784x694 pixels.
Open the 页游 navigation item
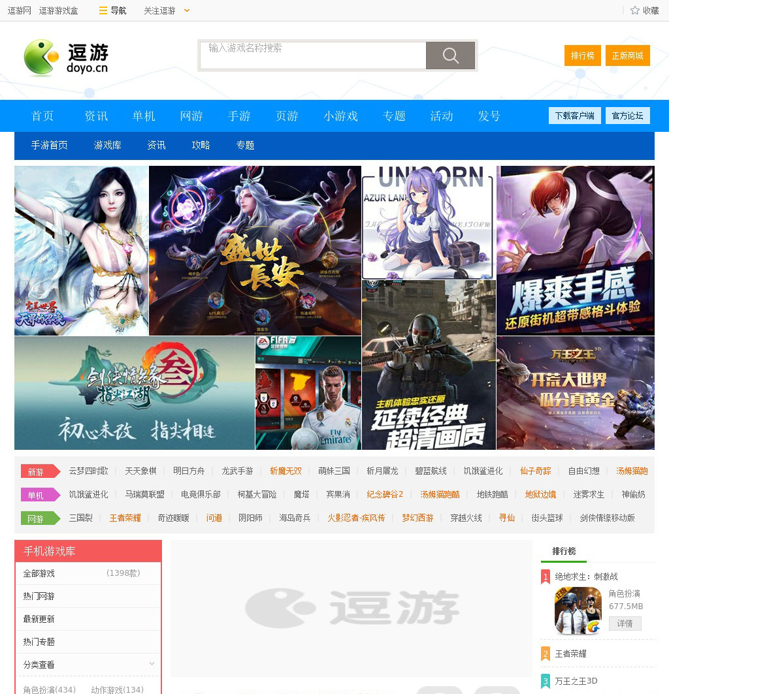click(x=287, y=116)
